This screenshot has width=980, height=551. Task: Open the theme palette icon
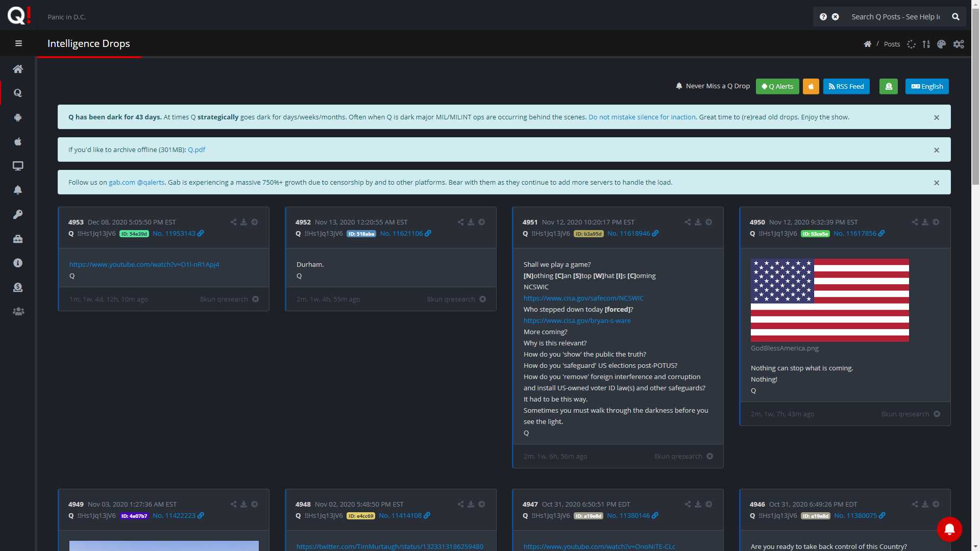point(942,44)
